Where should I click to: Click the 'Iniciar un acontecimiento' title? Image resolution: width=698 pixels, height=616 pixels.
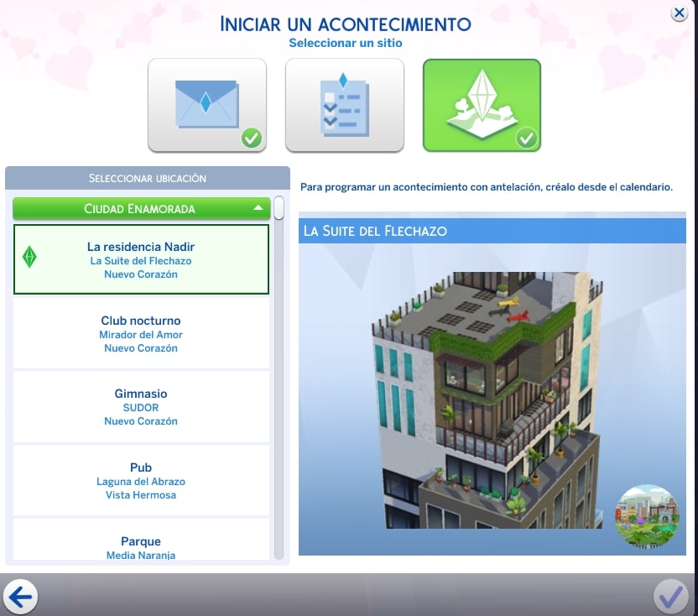346,24
